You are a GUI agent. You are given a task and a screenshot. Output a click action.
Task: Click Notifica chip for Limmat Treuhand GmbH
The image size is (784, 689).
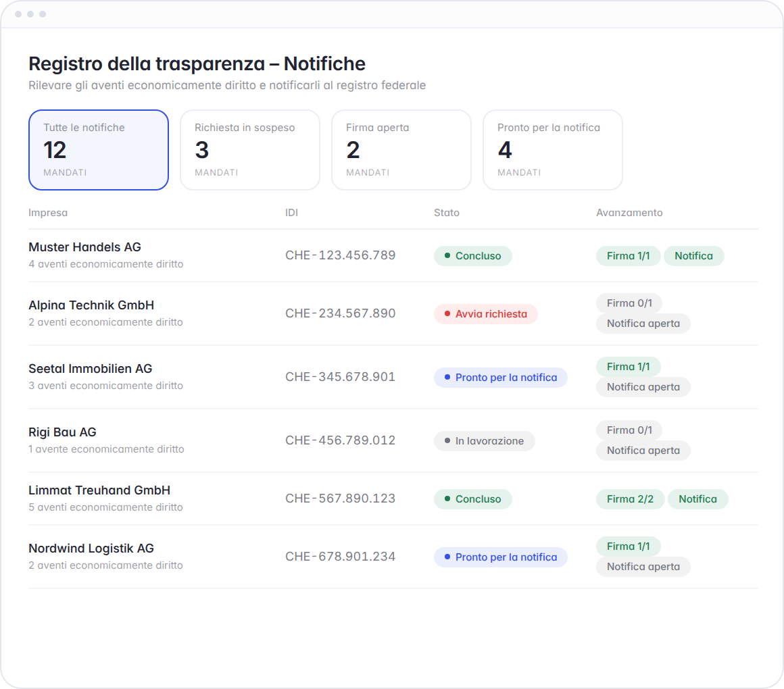697,499
